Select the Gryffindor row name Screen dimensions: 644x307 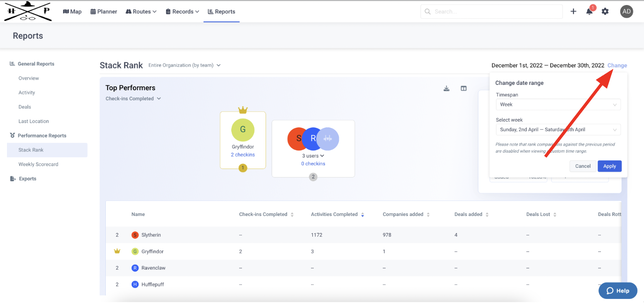[x=153, y=251]
